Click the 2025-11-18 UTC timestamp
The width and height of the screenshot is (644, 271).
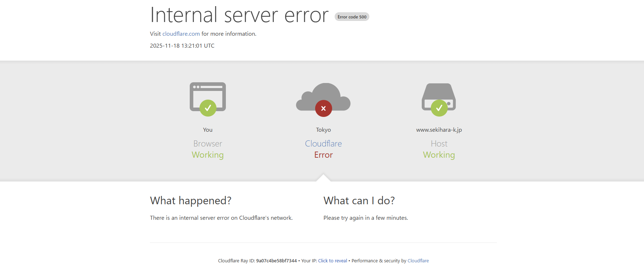click(182, 46)
